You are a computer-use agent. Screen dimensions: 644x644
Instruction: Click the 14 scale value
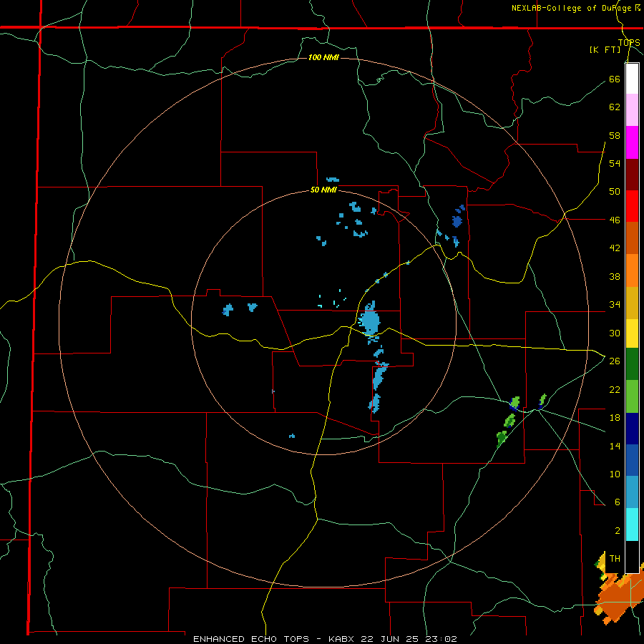point(615,446)
